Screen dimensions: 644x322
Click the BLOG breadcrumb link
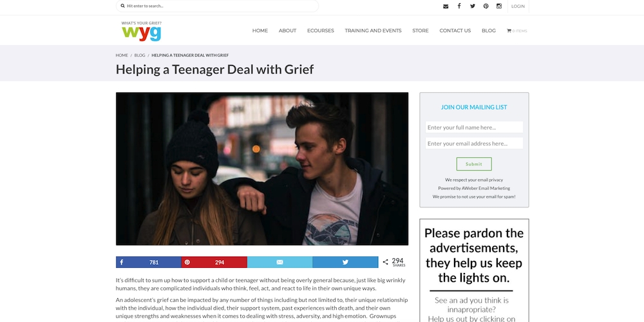pyautogui.click(x=140, y=55)
